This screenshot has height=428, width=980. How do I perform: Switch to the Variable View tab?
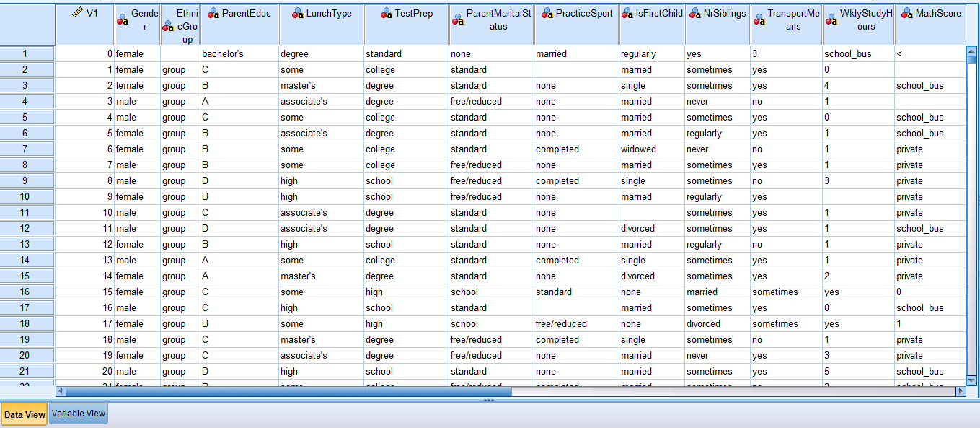(78, 414)
